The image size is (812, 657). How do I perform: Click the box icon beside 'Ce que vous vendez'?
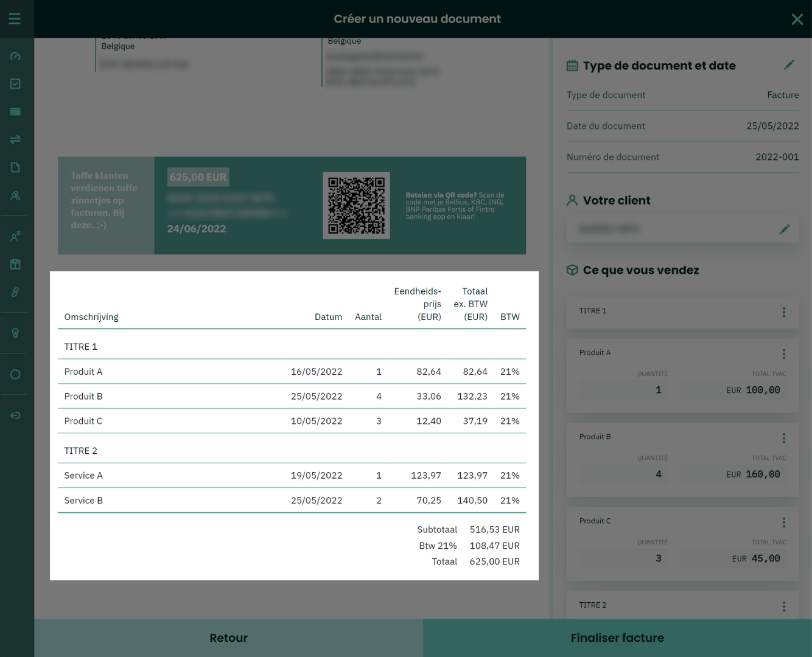coord(572,270)
